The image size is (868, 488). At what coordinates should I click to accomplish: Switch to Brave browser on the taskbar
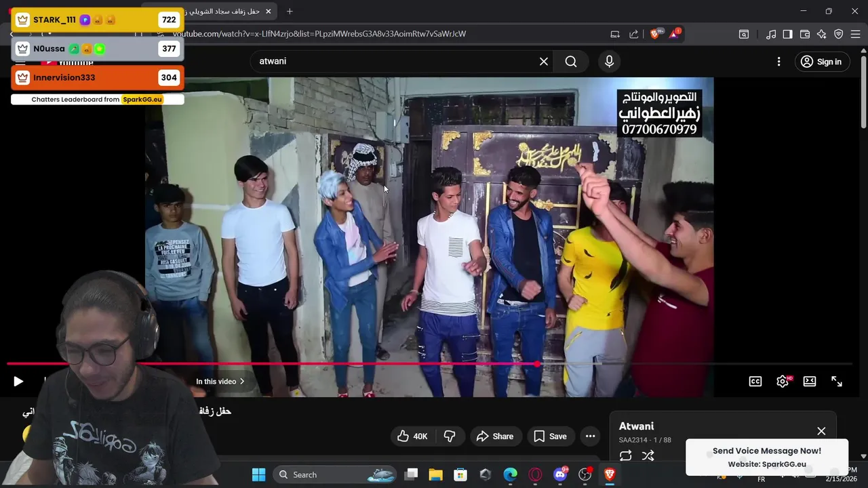coord(609,474)
